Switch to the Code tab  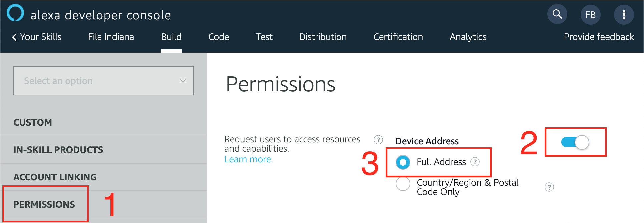(x=219, y=37)
